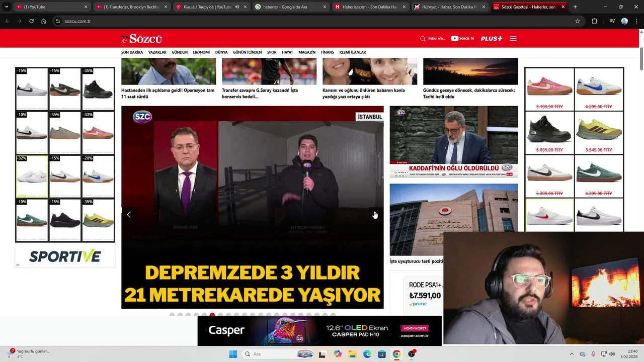Reload the page in Chrome
This screenshot has width=644, height=362.
point(31,21)
